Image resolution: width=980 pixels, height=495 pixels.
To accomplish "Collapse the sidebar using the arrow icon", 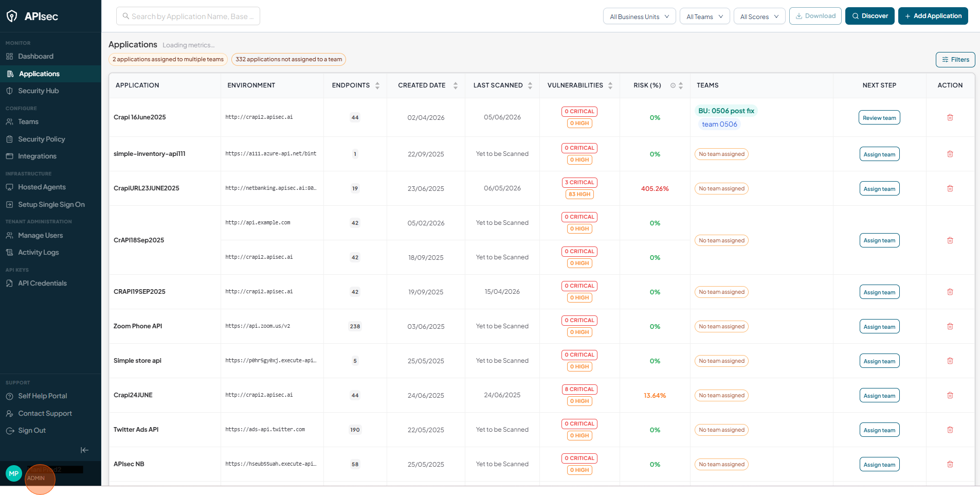I will (x=84, y=450).
